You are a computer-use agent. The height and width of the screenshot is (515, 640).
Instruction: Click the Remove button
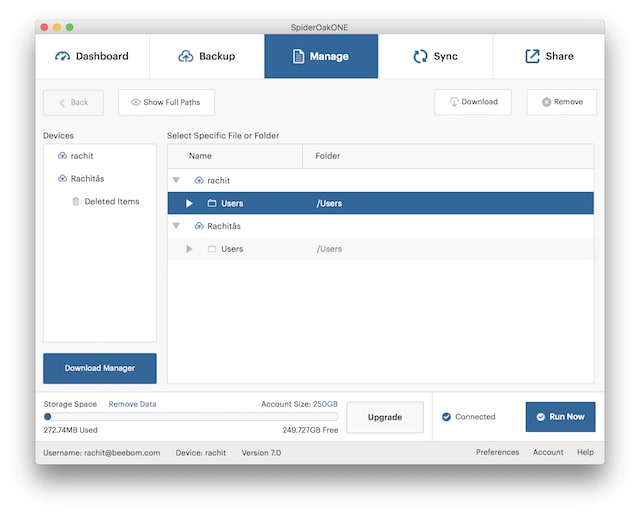(562, 102)
